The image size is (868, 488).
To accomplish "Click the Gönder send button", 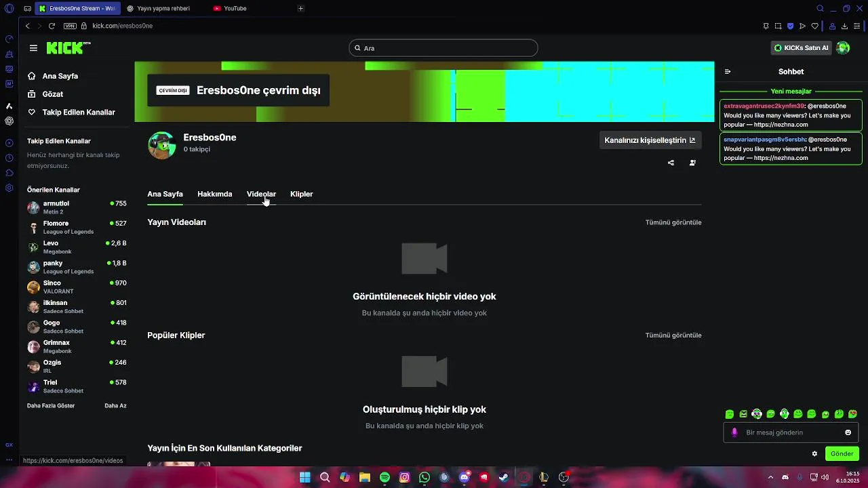I will coord(842,453).
